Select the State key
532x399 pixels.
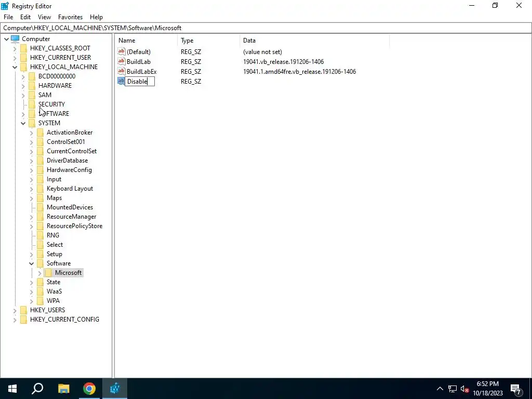[x=54, y=282]
